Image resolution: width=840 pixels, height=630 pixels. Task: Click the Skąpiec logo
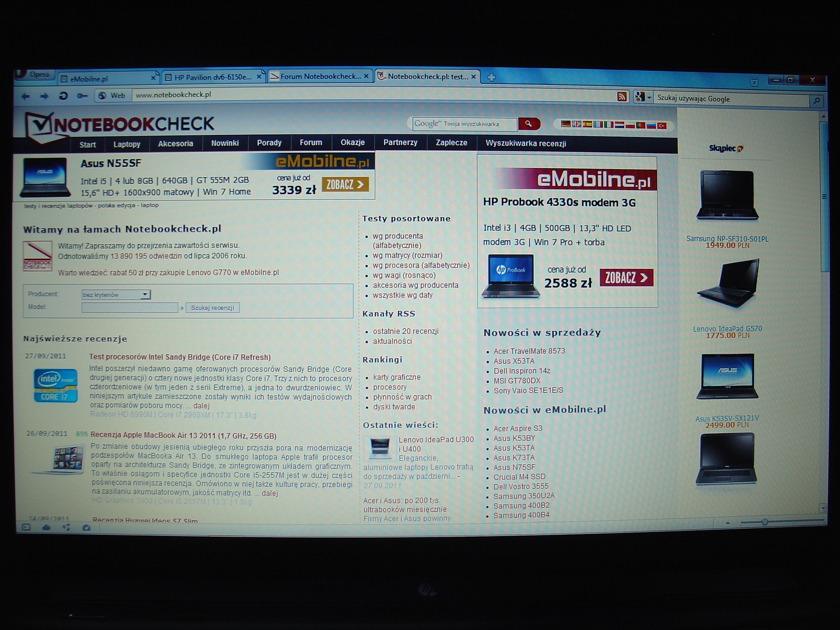[726, 149]
